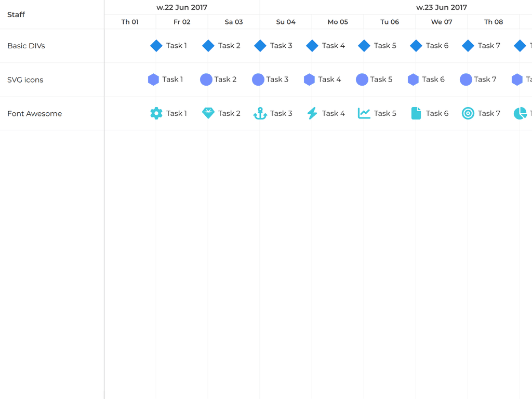
Task: Select the lightning bolt icon for Task 4
Action: click(312, 113)
